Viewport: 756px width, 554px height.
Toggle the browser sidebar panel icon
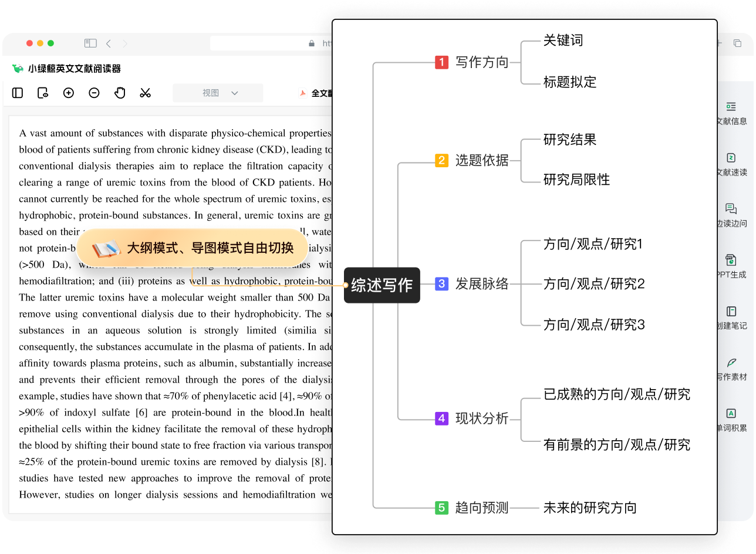pyautogui.click(x=90, y=43)
